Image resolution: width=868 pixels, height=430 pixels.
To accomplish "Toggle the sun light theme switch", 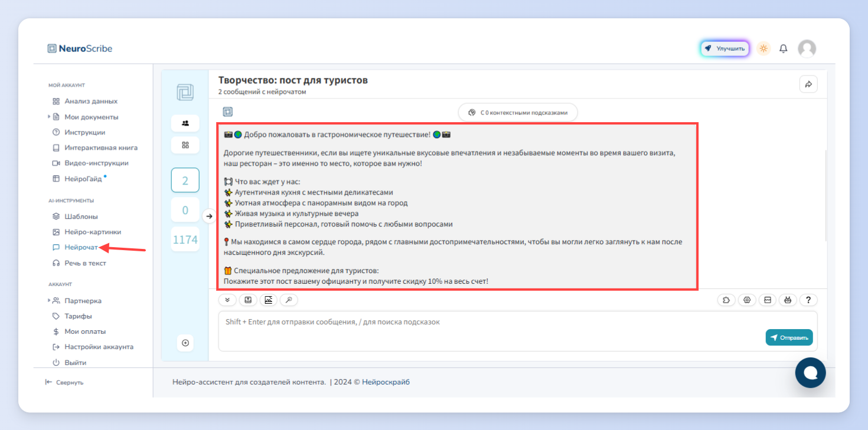I will (763, 48).
